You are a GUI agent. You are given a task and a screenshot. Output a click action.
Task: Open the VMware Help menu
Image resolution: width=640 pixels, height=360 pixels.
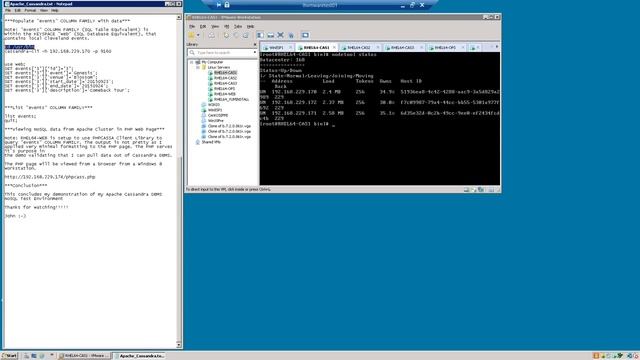coord(250,26)
